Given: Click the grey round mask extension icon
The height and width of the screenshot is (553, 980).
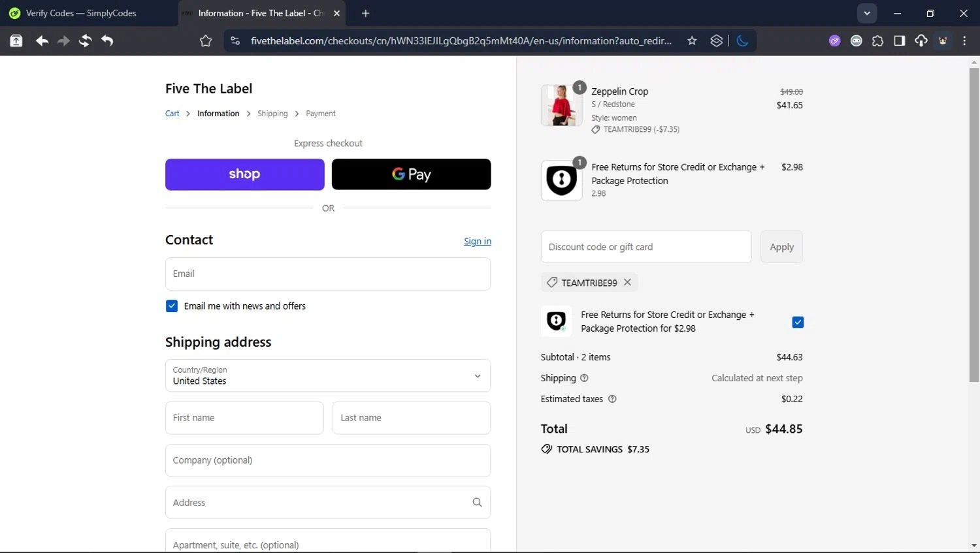Looking at the screenshot, I should pos(856,41).
